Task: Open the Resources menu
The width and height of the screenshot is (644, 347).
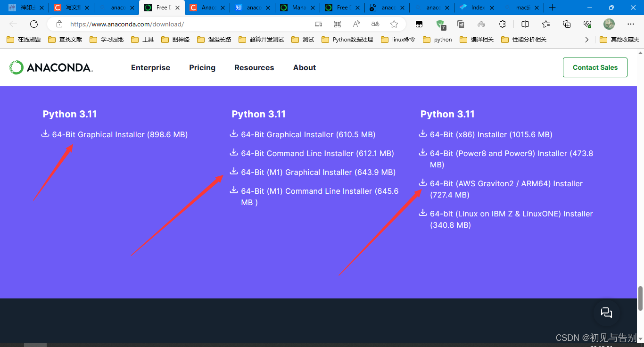Action: 254,67
